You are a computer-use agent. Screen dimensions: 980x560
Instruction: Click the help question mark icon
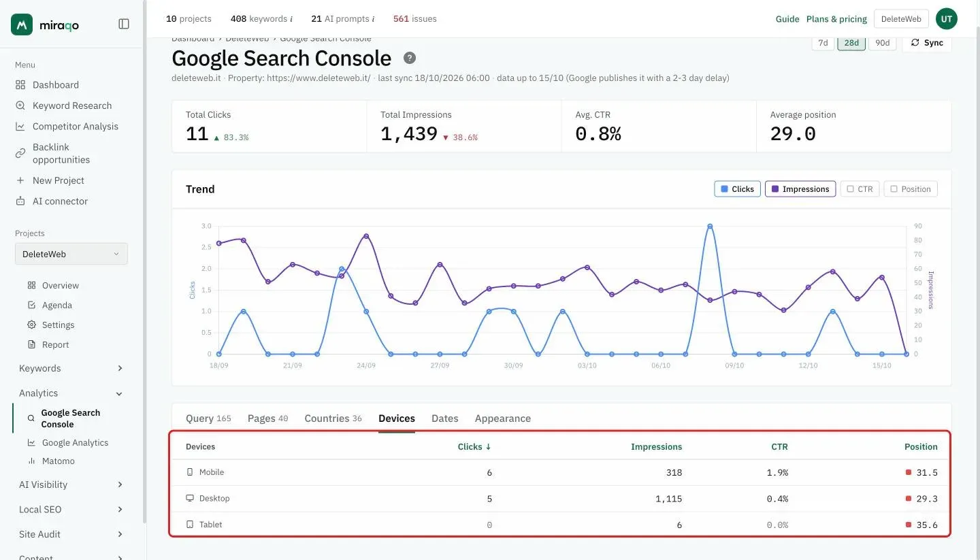point(410,58)
